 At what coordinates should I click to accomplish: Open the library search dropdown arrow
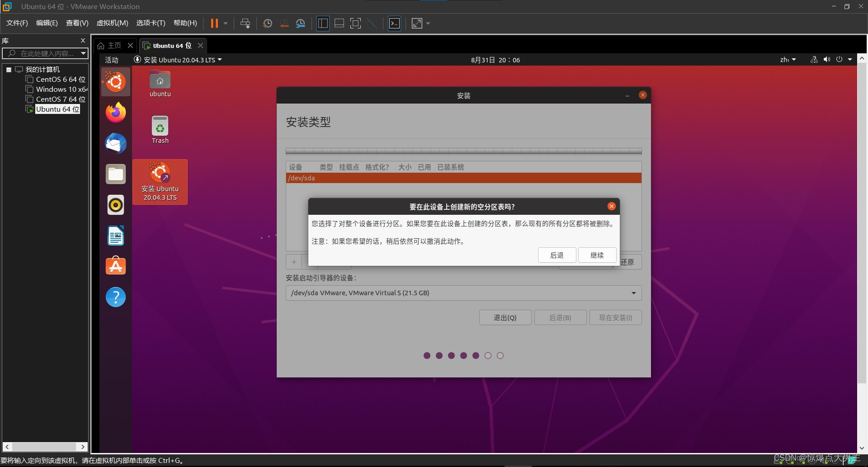[x=83, y=53]
